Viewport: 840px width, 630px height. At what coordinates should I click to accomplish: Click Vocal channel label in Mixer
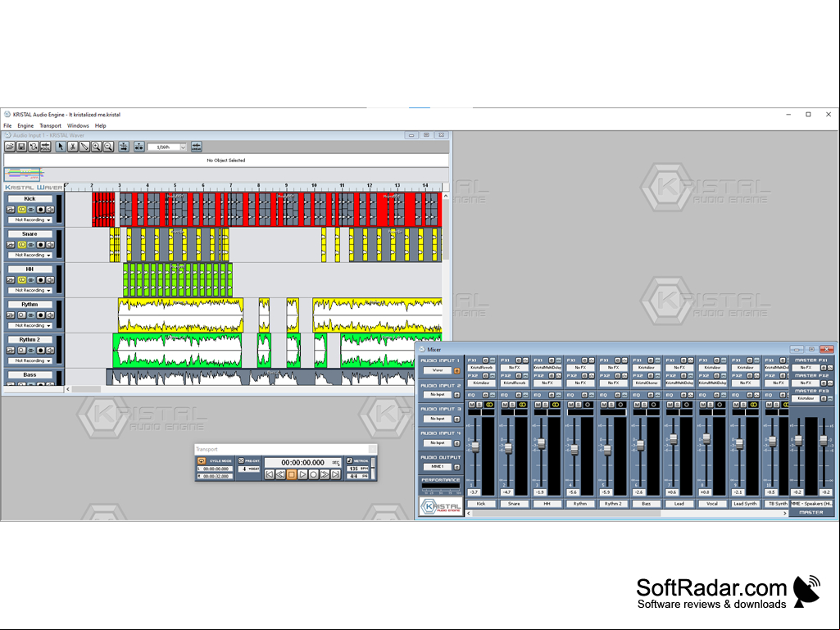pos(712,504)
